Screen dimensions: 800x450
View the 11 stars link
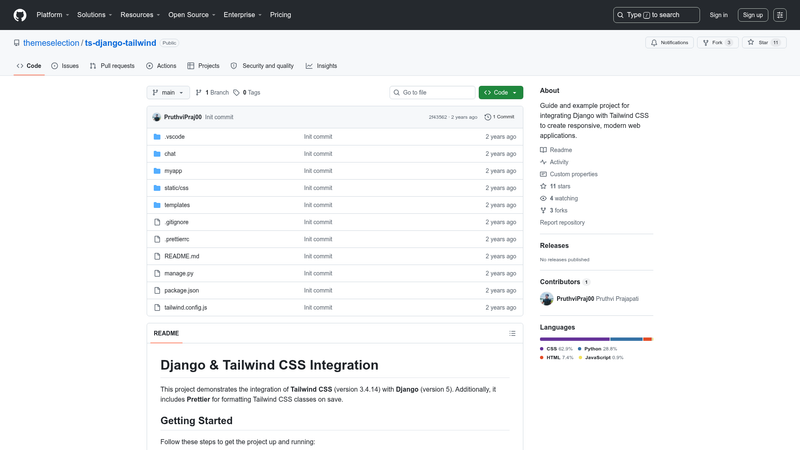[x=555, y=186]
